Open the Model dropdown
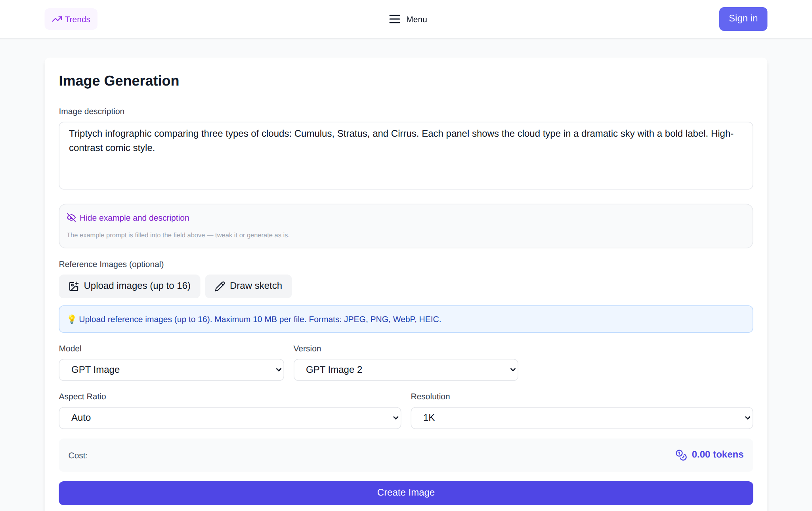This screenshot has height=511, width=812. tap(171, 370)
